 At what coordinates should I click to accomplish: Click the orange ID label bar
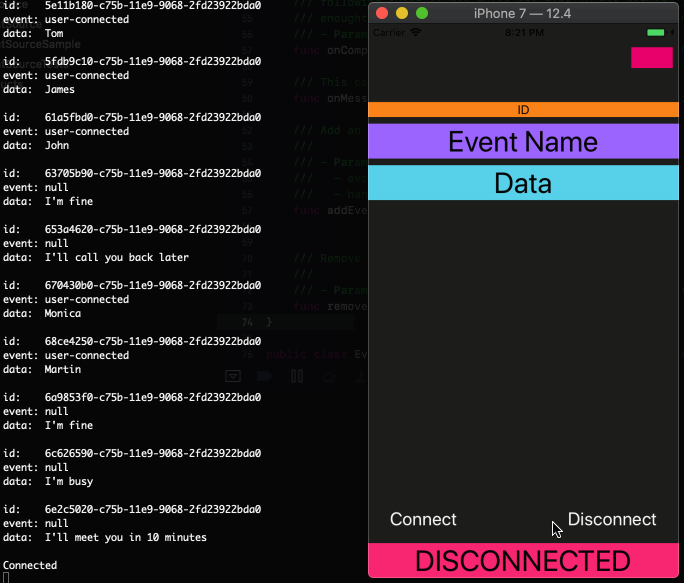523,110
